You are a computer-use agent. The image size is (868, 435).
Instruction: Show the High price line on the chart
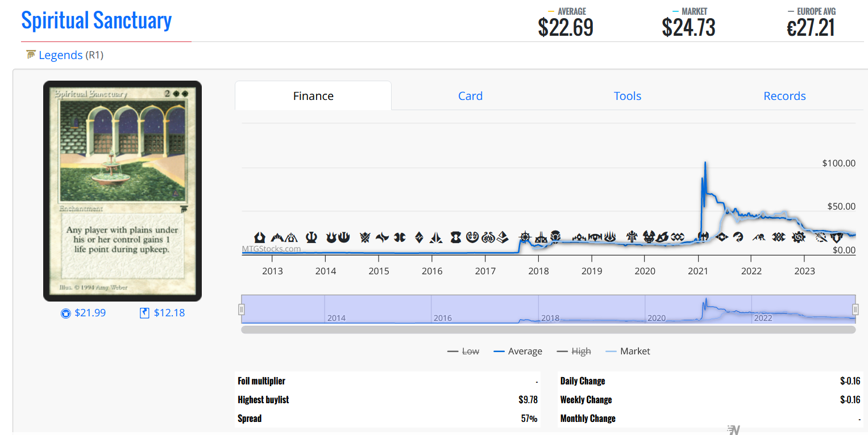580,351
